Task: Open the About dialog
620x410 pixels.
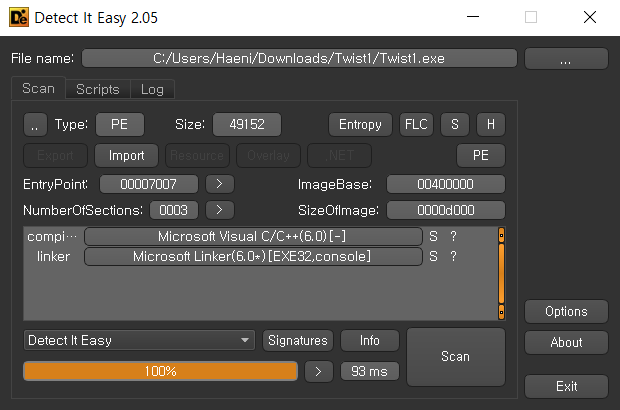Action: pyautogui.click(x=566, y=342)
